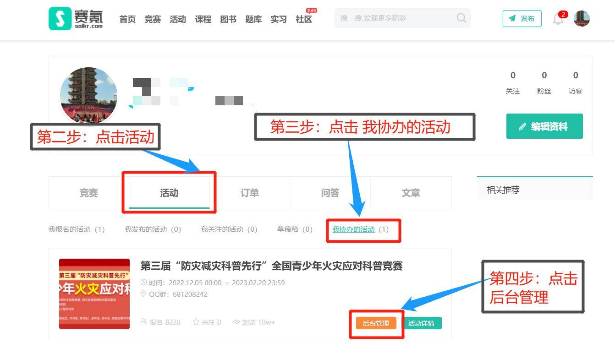Open the 社区 navigation item
Image resolution: width=615 pixels, height=364 pixels.
[x=304, y=19]
